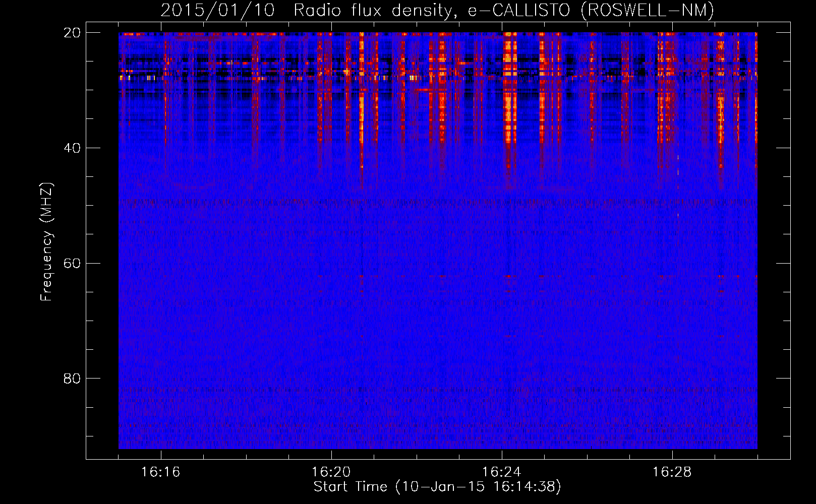
Task: Click the 20 frequency tick label
Action: (x=72, y=33)
